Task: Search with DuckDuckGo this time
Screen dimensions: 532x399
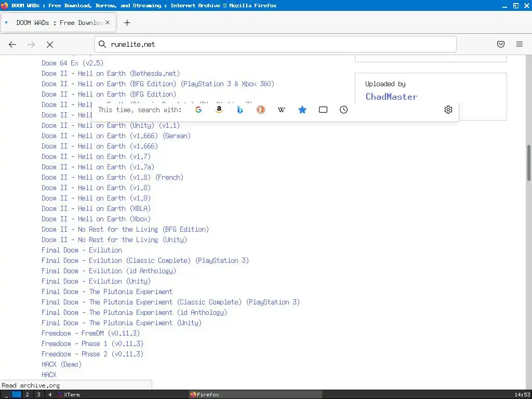Action: tap(261, 110)
